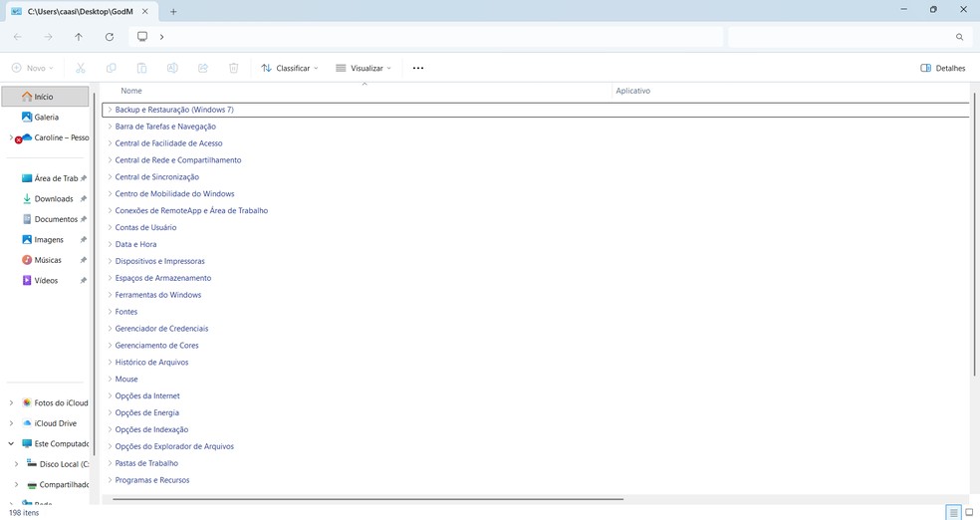Open the three-dots See more menu
This screenshot has width=980, height=520.
click(418, 68)
